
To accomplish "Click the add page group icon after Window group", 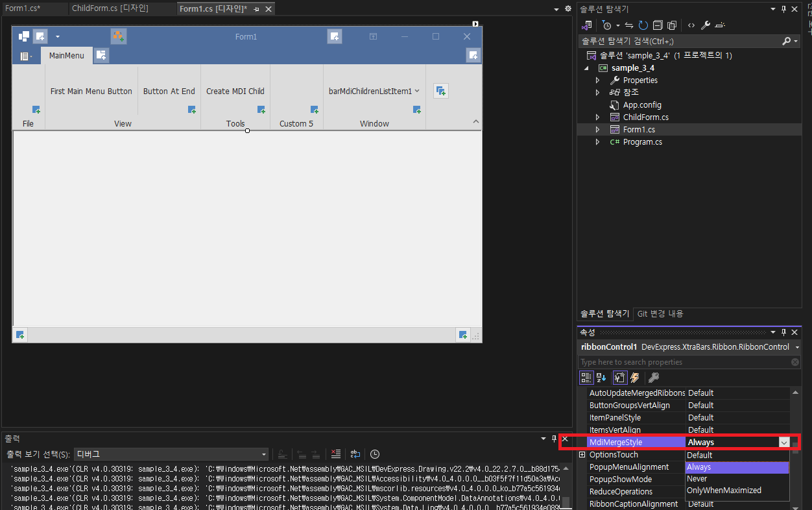I will click(441, 91).
